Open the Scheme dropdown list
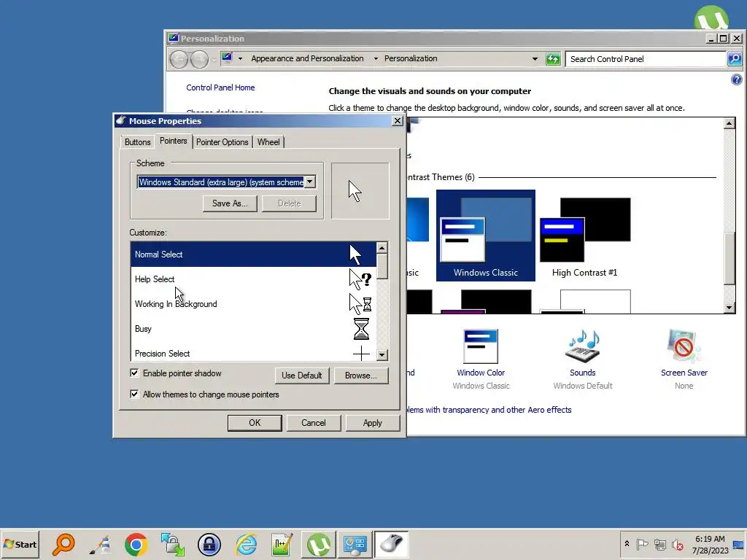 tap(309, 182)
